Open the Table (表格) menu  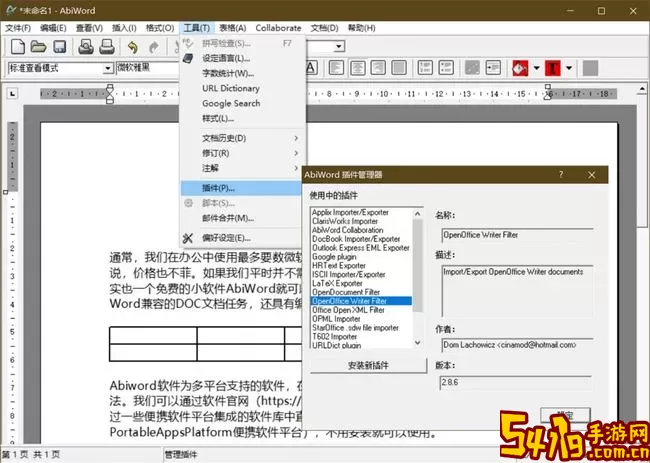pos(233,28)
